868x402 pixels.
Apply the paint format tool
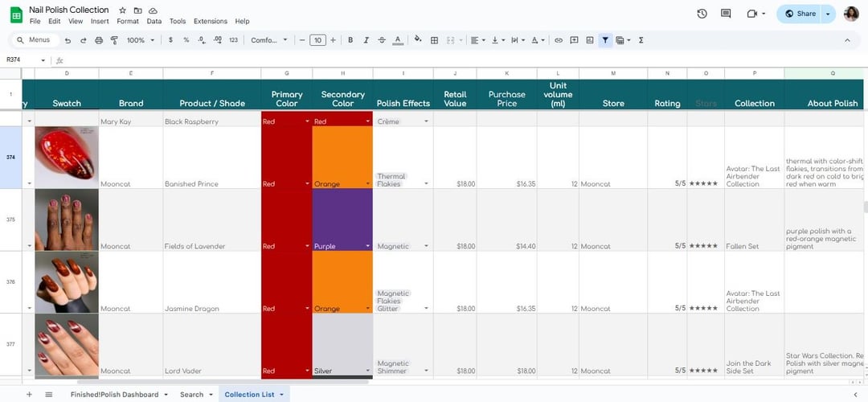coord(114,40)
